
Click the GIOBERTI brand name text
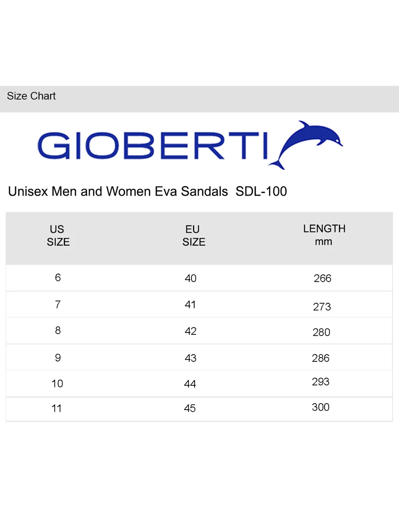point(153,146)
